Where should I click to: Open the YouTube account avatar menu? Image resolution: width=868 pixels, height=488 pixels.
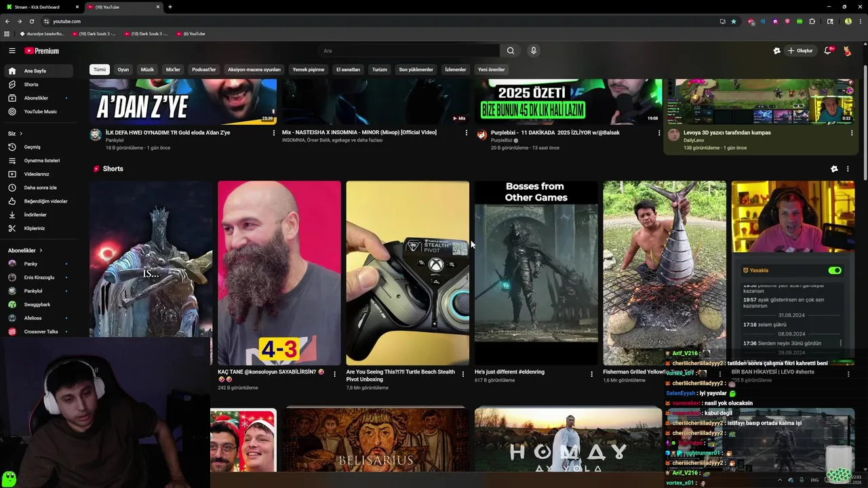tap(848, 51)
